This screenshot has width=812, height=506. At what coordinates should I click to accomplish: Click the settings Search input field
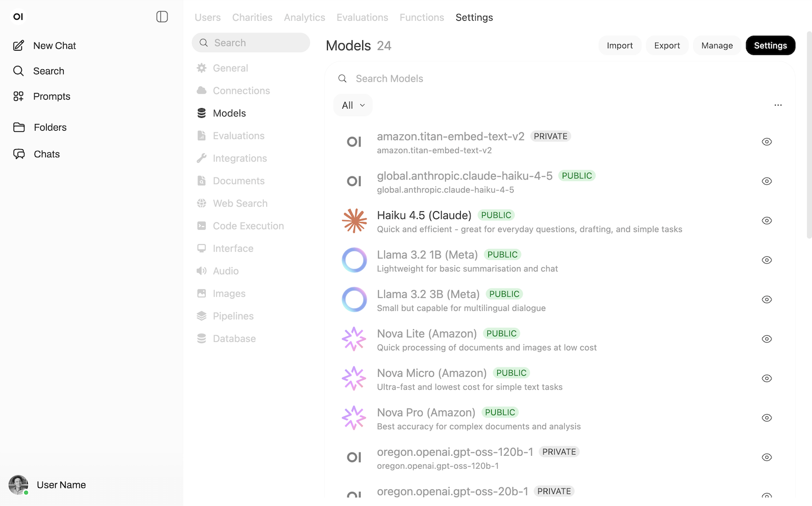pos(251,43)
